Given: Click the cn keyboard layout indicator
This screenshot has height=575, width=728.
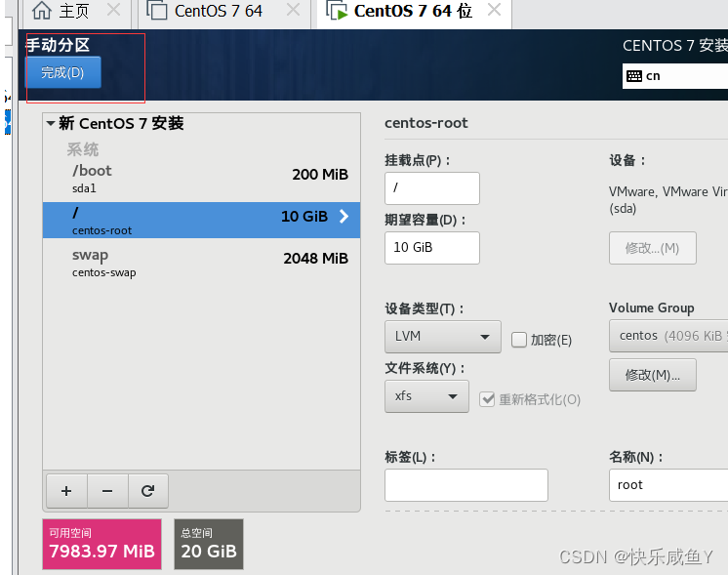Looking at the screenshot, I should [x=674, y=76].
